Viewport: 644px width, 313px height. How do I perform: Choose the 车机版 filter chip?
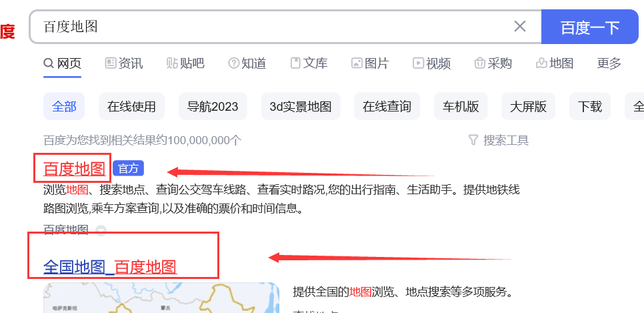[x=461, y=107]
